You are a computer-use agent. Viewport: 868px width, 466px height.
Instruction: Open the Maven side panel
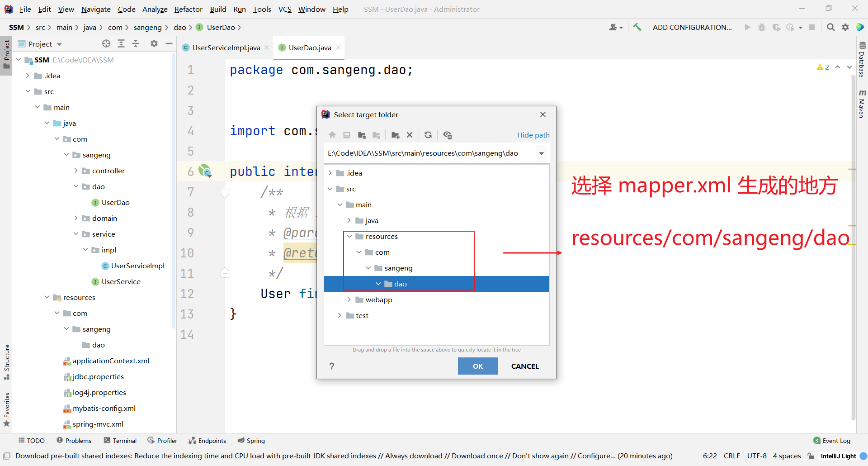pos(862,104)
